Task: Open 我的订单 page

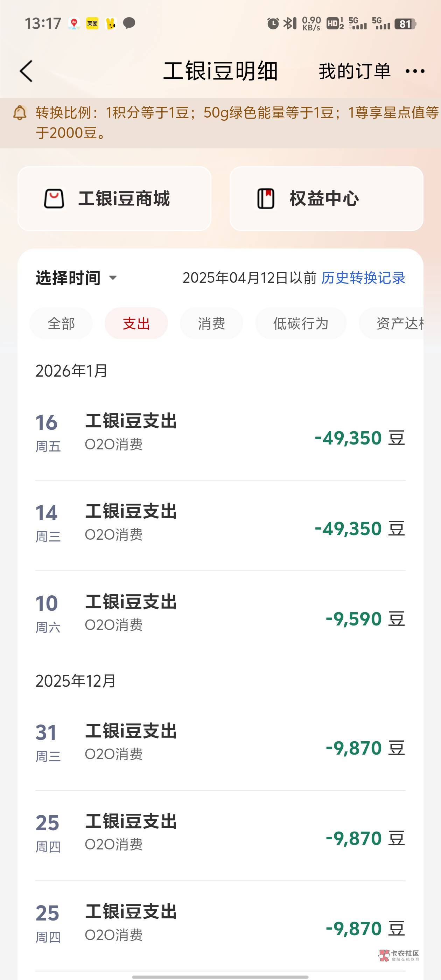Action: pyautogui.click(x=355, y=71)
